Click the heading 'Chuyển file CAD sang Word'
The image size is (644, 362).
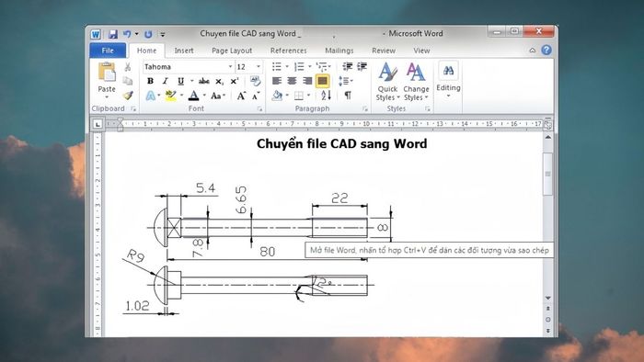[x=341, y=143]
